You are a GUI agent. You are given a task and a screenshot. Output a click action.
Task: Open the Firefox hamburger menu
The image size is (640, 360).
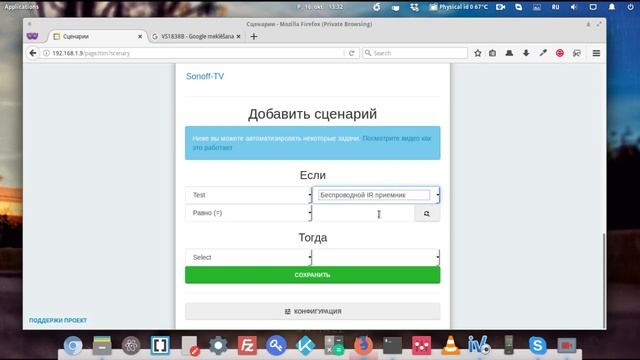tap(596, 53)
